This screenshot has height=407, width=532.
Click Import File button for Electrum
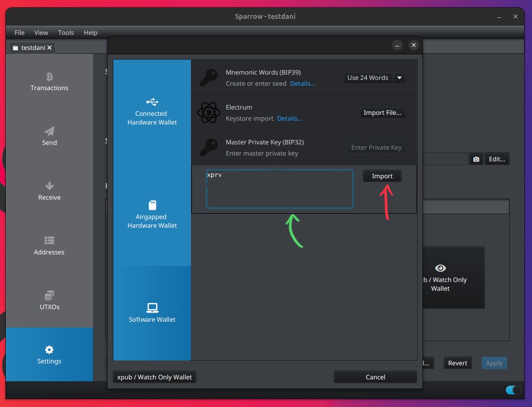[x=382, y=112]
